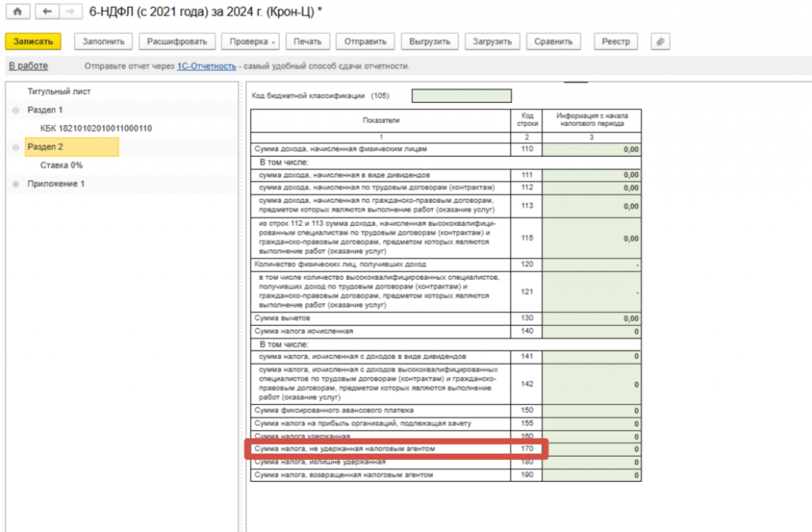Edit the value cell for line 115
Screen dimensions: 812x532
click(x=592, y=239)
